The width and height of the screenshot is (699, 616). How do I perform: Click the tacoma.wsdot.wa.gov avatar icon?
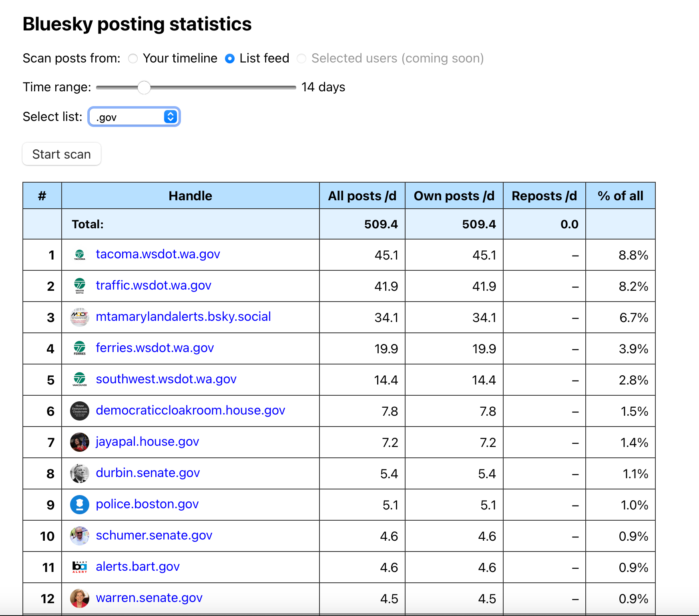[x=80, y=255]
